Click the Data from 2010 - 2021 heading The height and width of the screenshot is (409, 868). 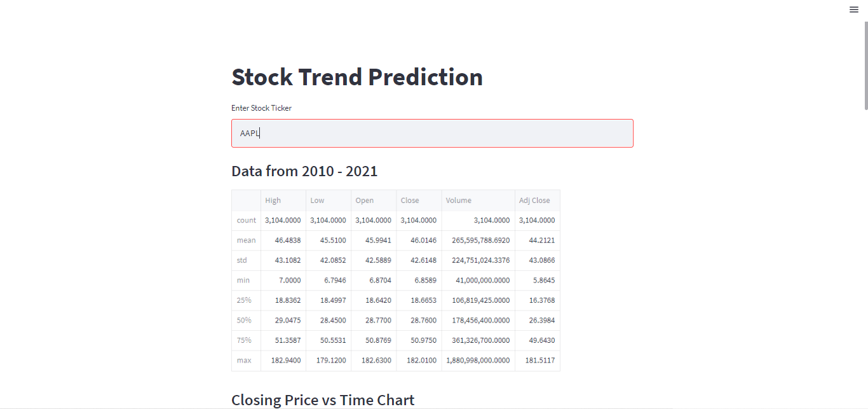[304, 171]
